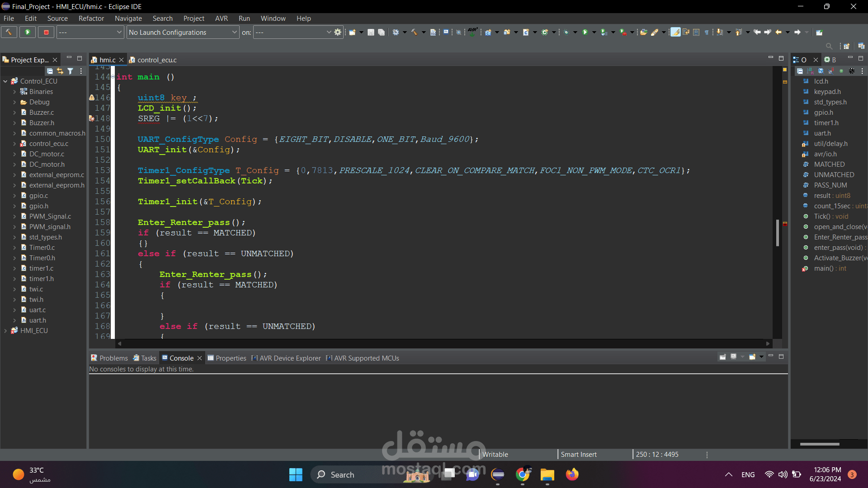The height and width of the screenshot is (488, 868).
Task: Click the green Launch run button
Action: [28, 32]
